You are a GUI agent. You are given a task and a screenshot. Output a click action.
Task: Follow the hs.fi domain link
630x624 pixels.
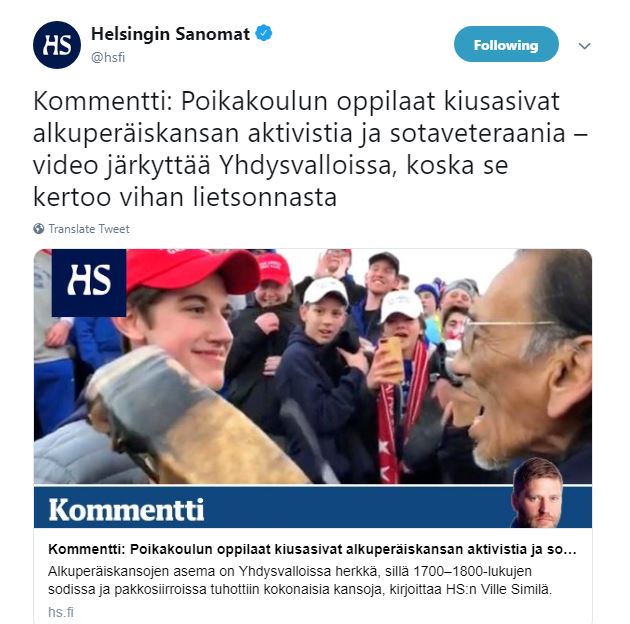point(61,612)
